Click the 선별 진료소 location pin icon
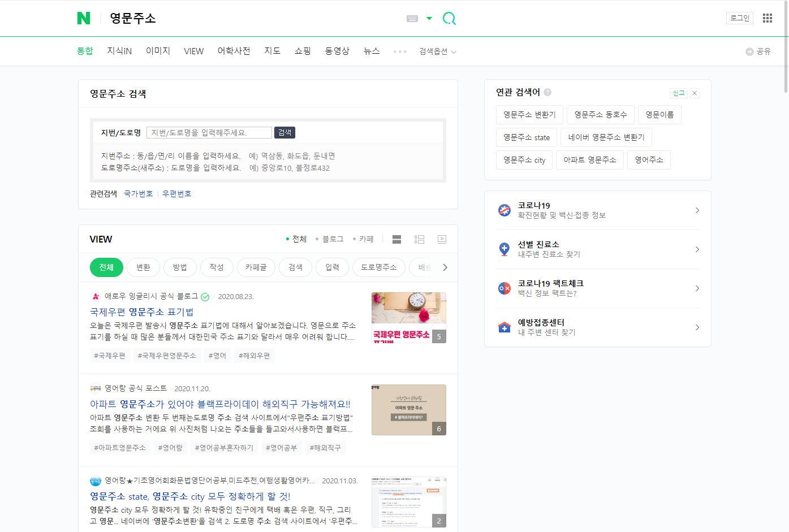Screen dimensions: 789x532 pos(505,249)
